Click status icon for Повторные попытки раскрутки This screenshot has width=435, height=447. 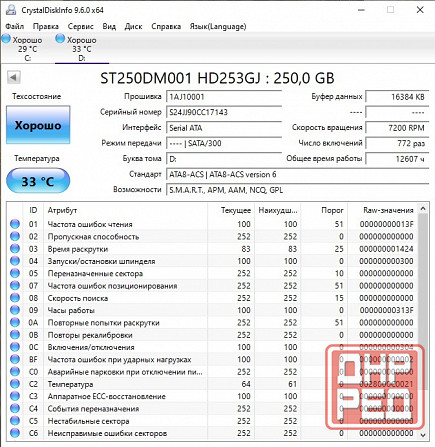(15, 322)
